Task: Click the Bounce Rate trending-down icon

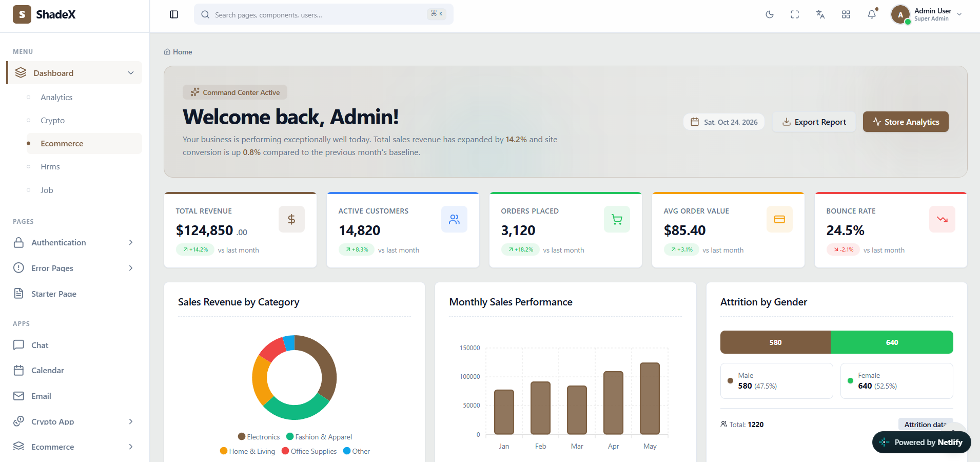Action: pos(942,219)
